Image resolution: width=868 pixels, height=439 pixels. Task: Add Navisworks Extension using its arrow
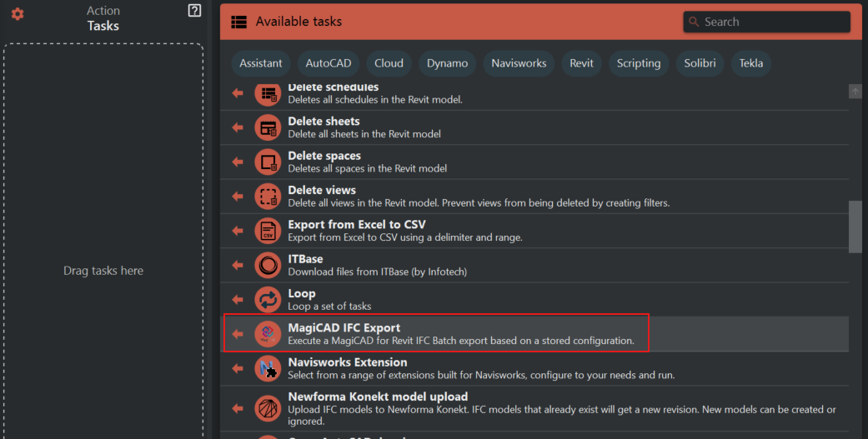pyautogui.click(x=238, y=368)
